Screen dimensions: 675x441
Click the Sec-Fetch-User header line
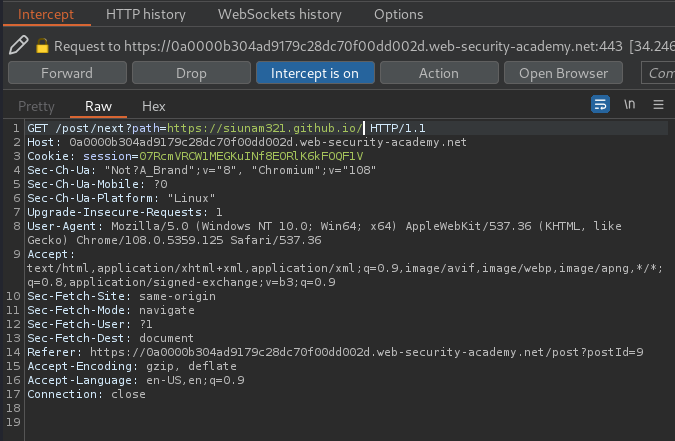click(x=90, y=324)
